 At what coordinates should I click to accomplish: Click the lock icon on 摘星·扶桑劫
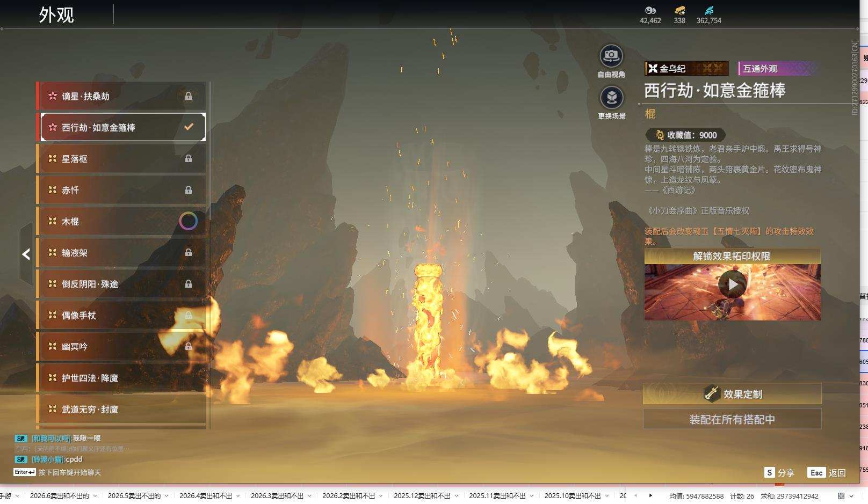pyautogui.click(x=189, y=96)
